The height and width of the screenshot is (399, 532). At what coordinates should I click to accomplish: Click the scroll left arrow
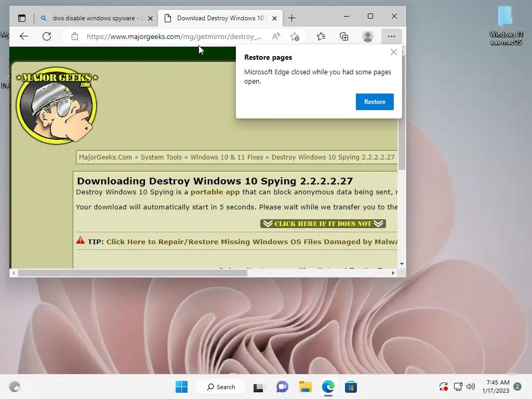[14, 273]
